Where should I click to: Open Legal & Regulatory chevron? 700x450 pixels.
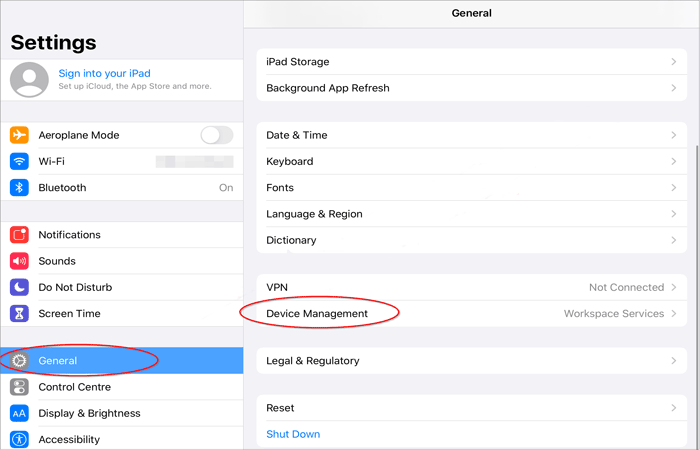pyautogui.click(x=674, y=360)
